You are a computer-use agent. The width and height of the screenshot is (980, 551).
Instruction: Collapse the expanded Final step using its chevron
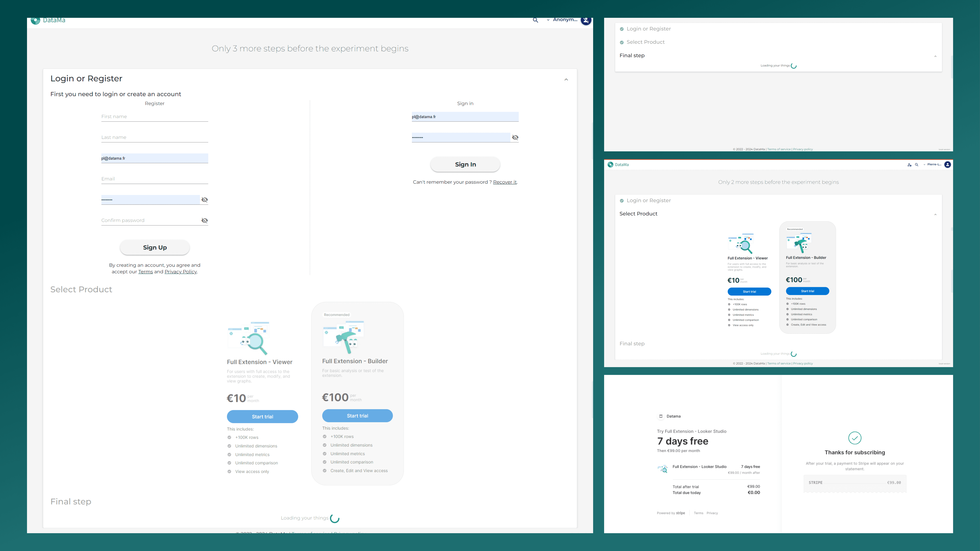(935, 57)
